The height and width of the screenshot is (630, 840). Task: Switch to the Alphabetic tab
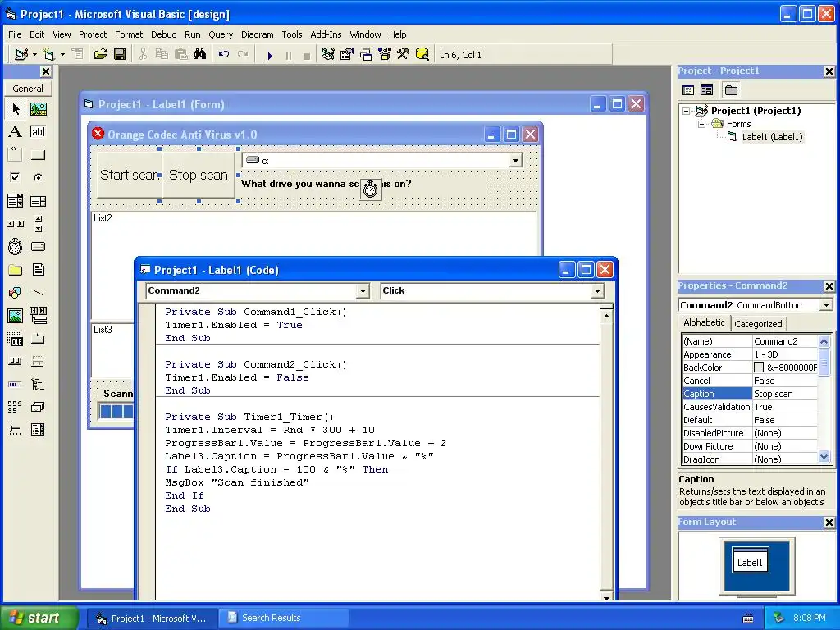tap(704, 322)
